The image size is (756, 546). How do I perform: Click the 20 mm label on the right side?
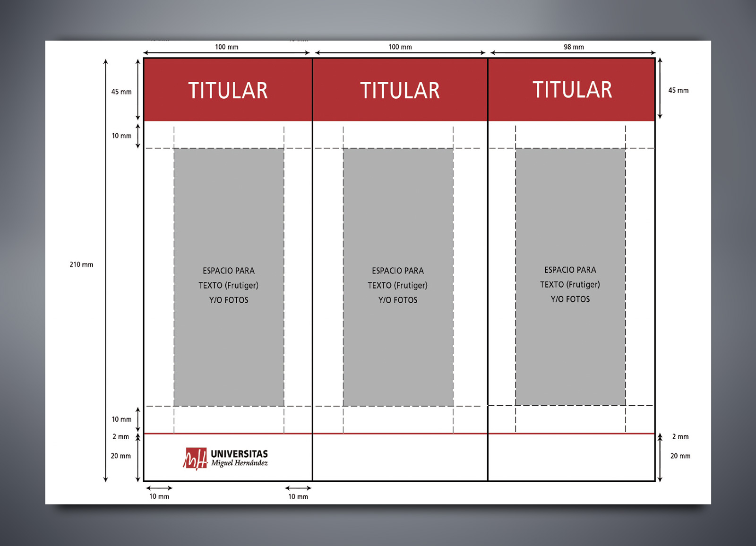pos(680,456)
